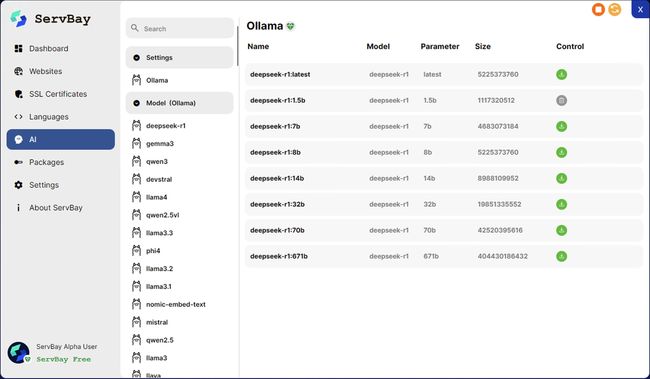Click the ServBay Alpha User avatar
The image size is (650, 379).
click(18, 352)
